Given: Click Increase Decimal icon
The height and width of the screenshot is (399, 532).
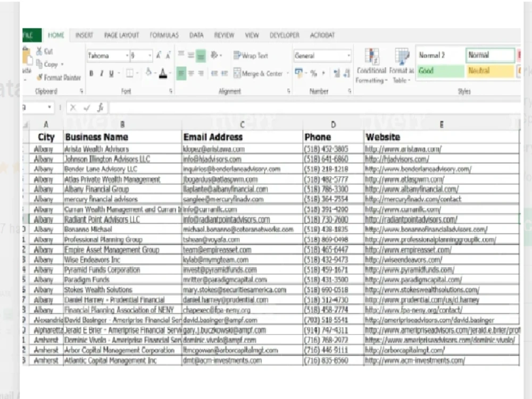Looking at the screenshot, I should pyautogui.click(x=337, y=73).
